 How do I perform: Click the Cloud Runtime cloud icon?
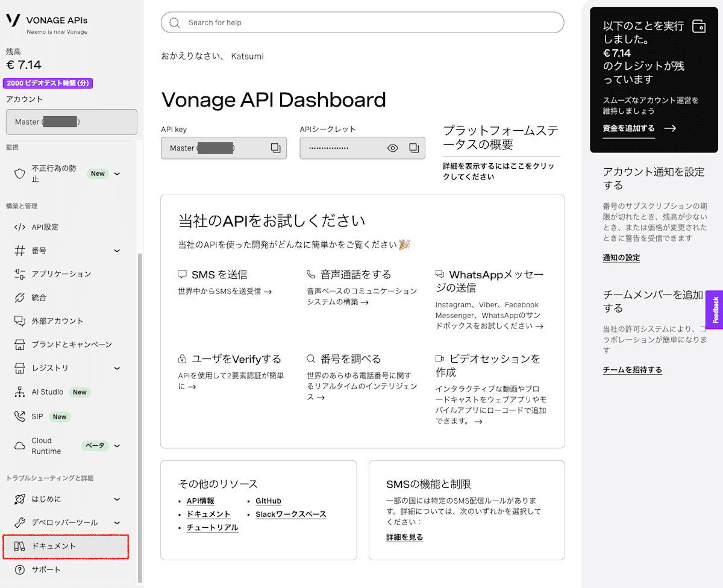tap(20, 446)
